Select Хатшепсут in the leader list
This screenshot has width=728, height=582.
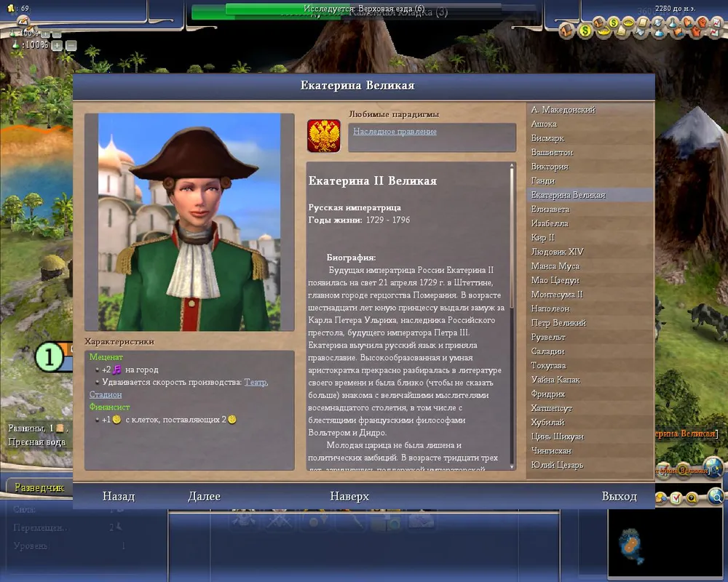click(590, 408)
